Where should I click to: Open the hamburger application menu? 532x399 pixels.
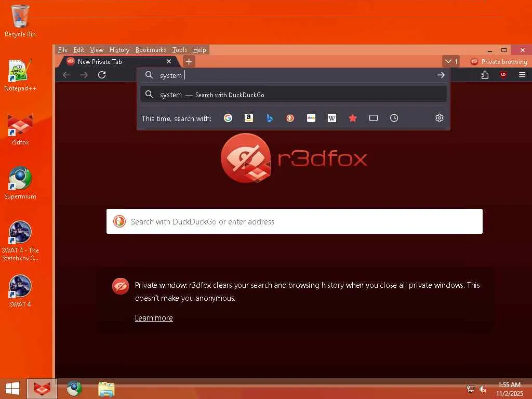tap(522, 75)
